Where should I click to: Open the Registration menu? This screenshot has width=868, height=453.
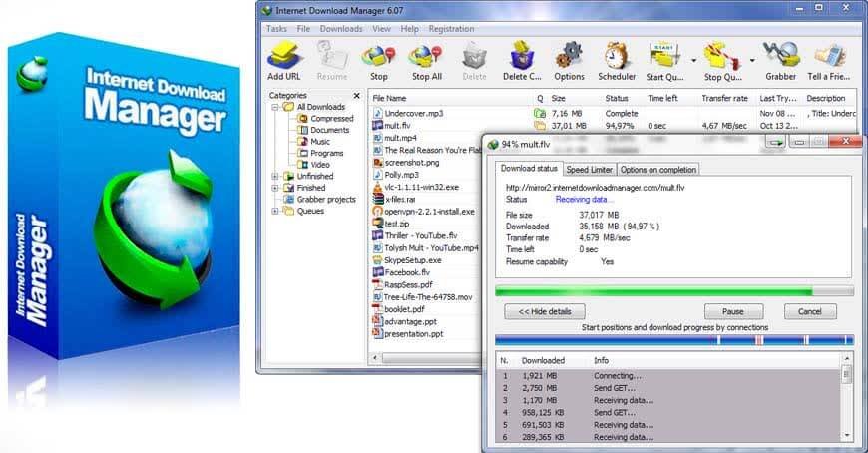point(451,29)
